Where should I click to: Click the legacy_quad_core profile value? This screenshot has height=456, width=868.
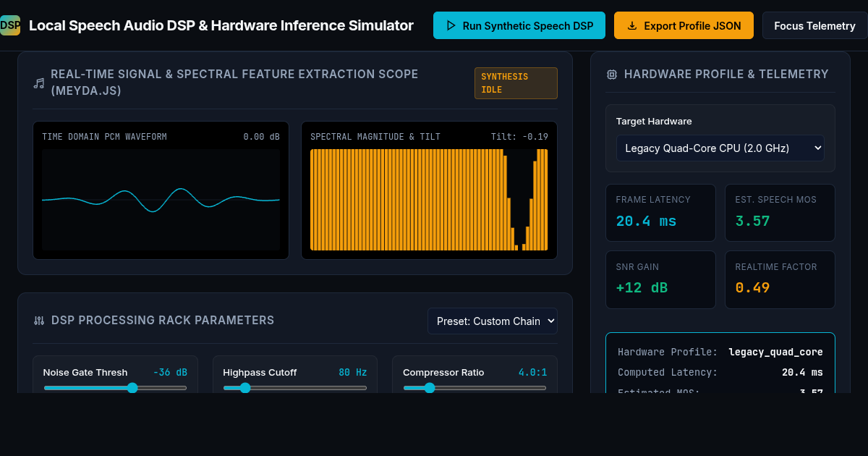point(775,352)
